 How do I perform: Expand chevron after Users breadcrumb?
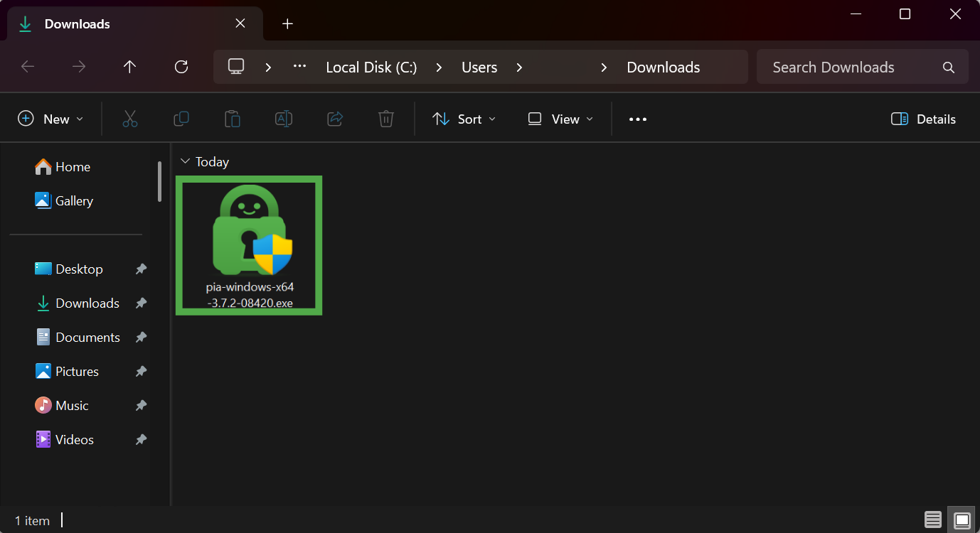519,68
